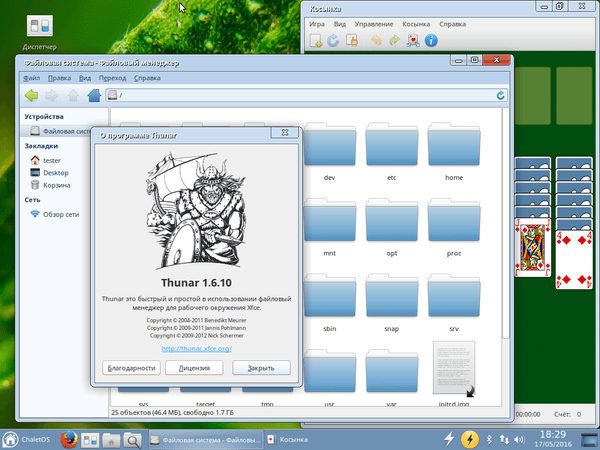Open the Игра menu in Косынка
Screen dimensions: 600x450
tap(317, 22)
